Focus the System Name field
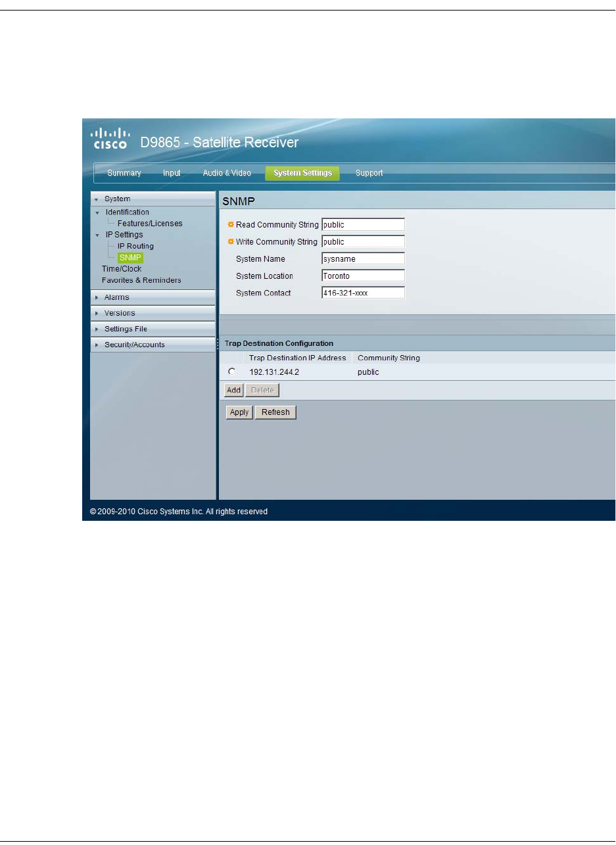Image resolution: width=616 pixels, height=845 pixels. coord(363,259)
